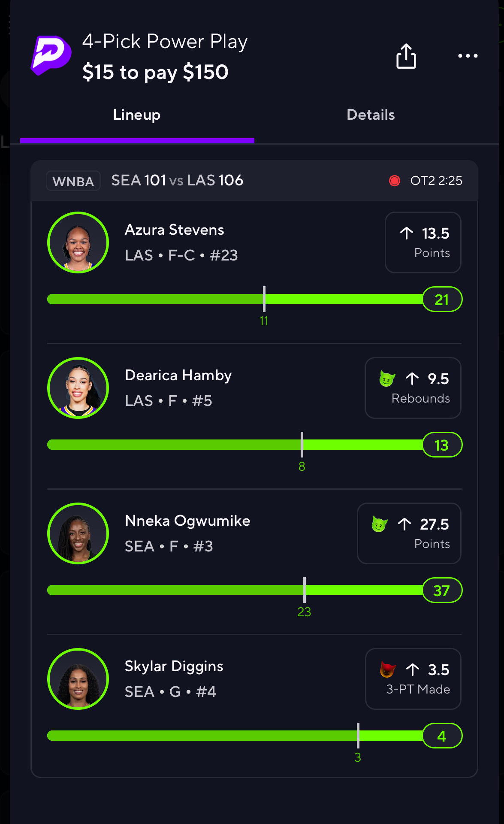Tap the SEA 101 vs LAS 106 score
The width and height of the screenshot is (504, 824).
[x=177, y=181]
